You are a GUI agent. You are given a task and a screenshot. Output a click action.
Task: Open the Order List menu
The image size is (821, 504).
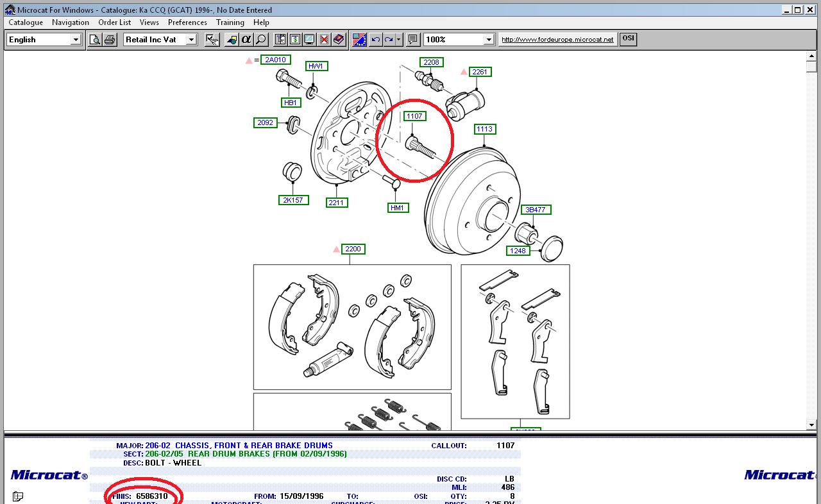point(114,22)
